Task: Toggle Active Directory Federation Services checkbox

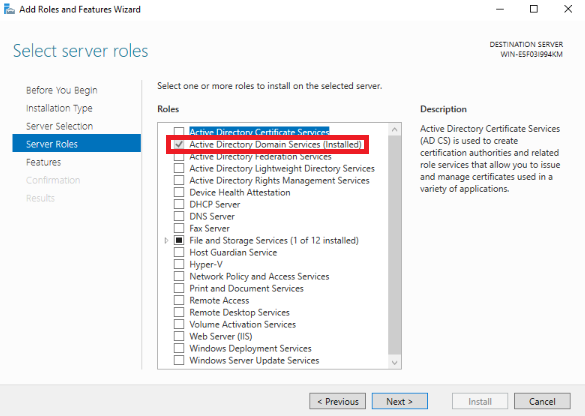Action: (179, 156)
